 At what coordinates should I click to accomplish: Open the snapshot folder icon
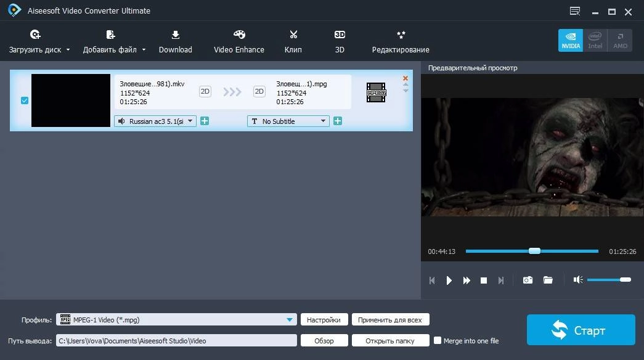click(x=548, y=280)
